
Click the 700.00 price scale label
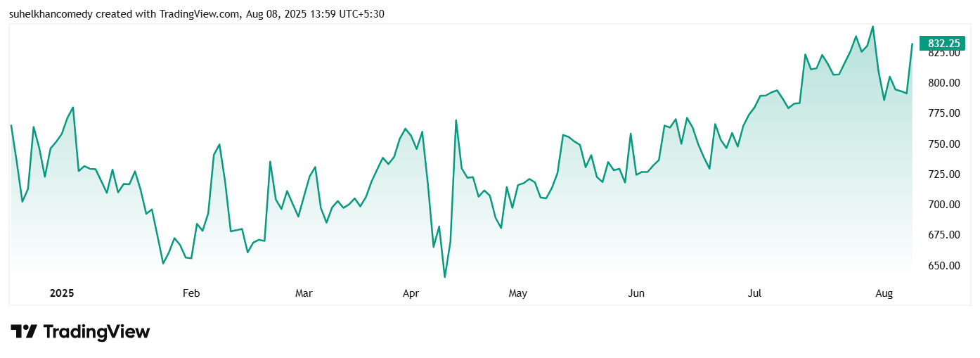[943, 205]
